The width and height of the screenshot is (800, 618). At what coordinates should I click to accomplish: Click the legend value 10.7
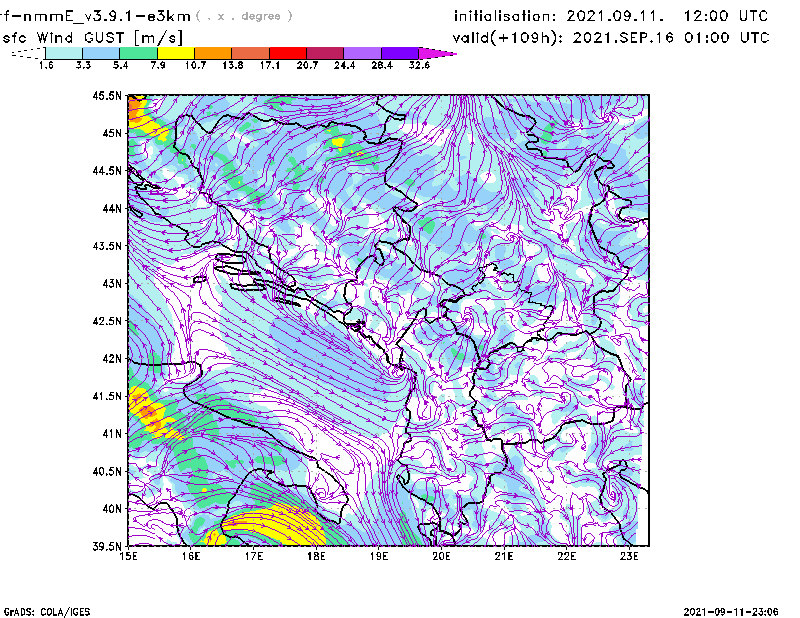tap(195, 65)
